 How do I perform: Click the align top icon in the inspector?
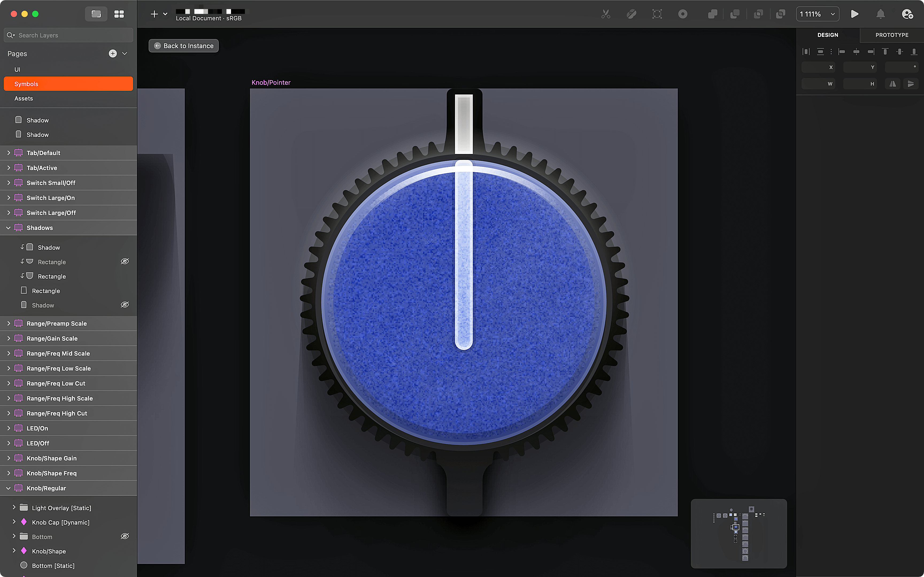(885, 52)
